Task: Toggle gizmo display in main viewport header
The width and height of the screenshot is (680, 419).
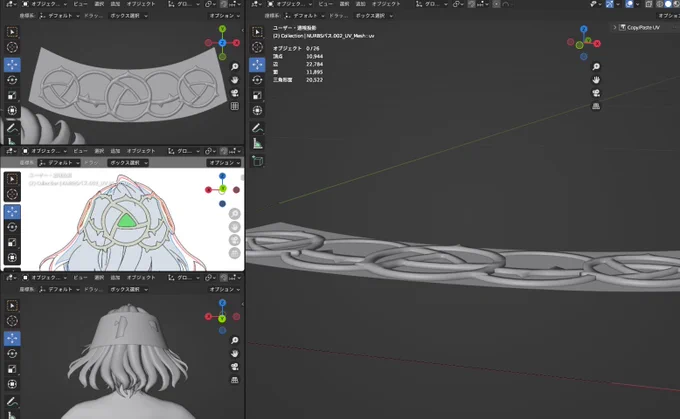Action: [610, 4]
